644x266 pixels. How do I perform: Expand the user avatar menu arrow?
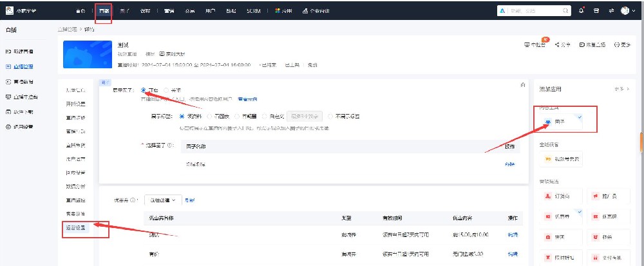point(633,11)
